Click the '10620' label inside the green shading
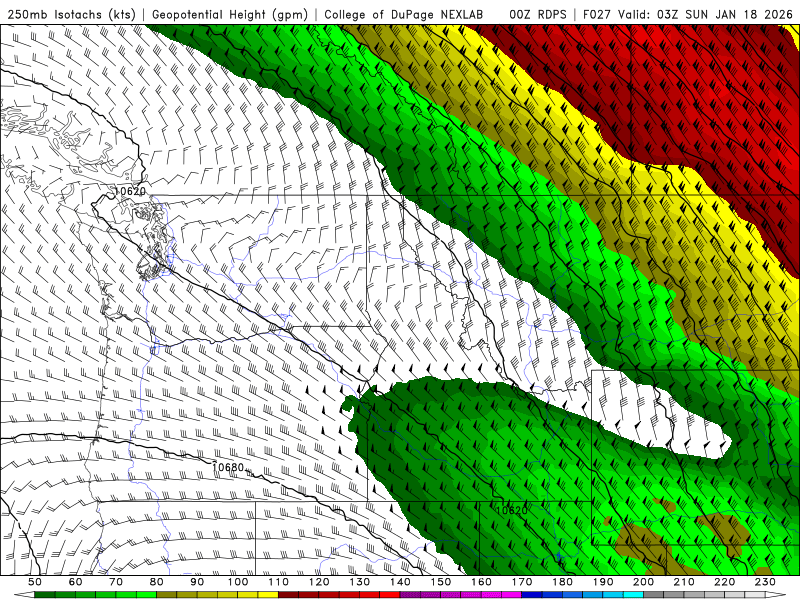 [x=511, y=510]
